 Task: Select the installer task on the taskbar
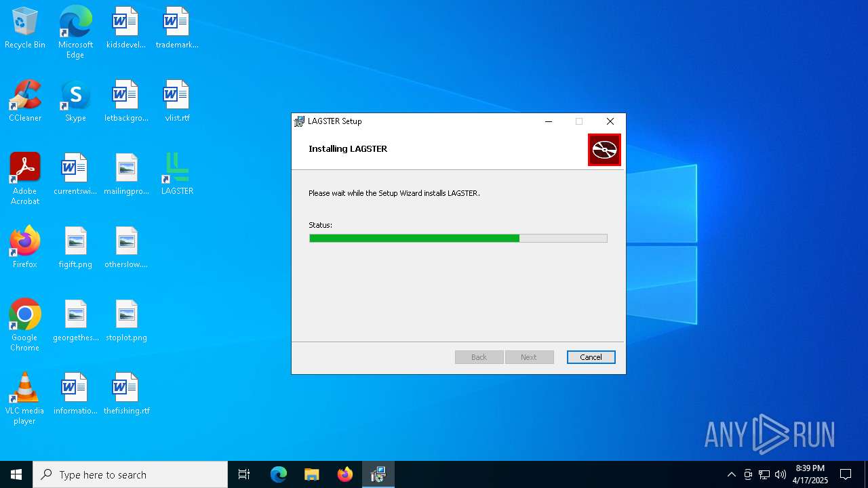tap(378, 474)
